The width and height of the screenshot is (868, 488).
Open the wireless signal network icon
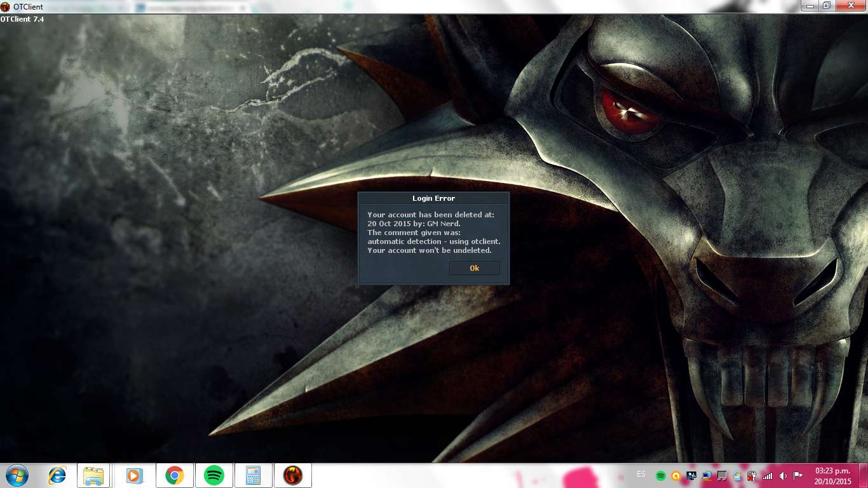point(768,476)
